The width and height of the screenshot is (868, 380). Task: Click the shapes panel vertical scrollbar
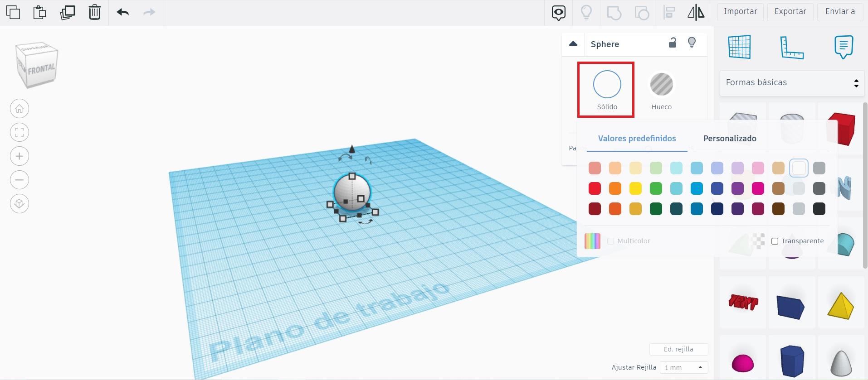865,186
